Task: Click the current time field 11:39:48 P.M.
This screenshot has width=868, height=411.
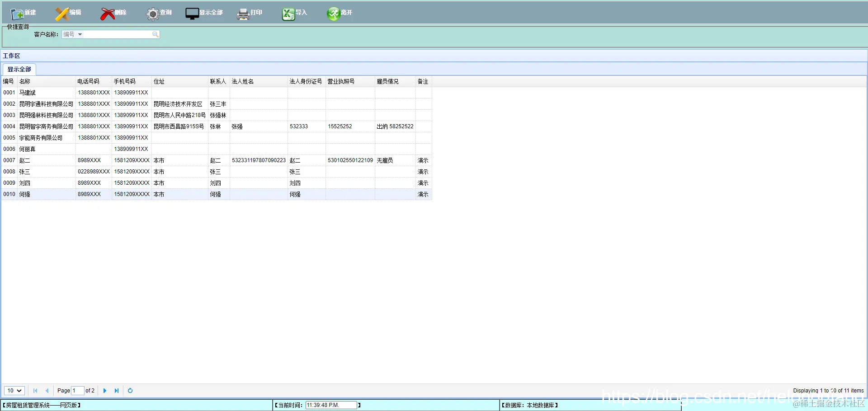Action: pyautogui.click(x=331, y=405)
